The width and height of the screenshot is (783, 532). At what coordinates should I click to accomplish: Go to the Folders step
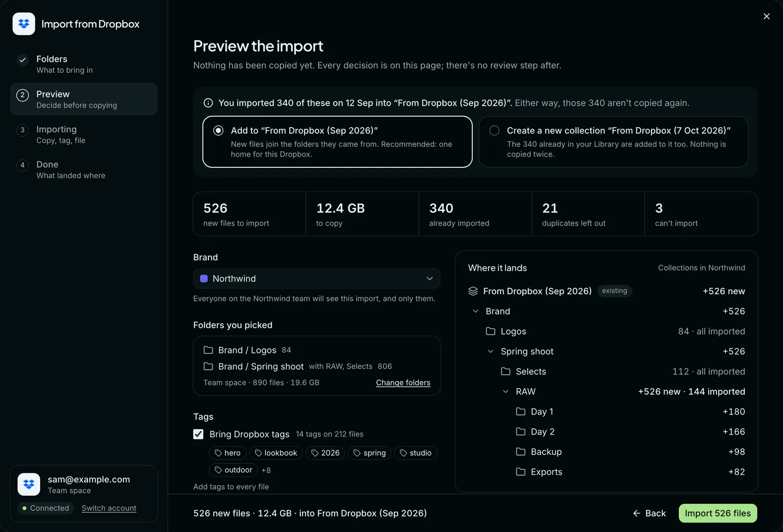[84, 64]
